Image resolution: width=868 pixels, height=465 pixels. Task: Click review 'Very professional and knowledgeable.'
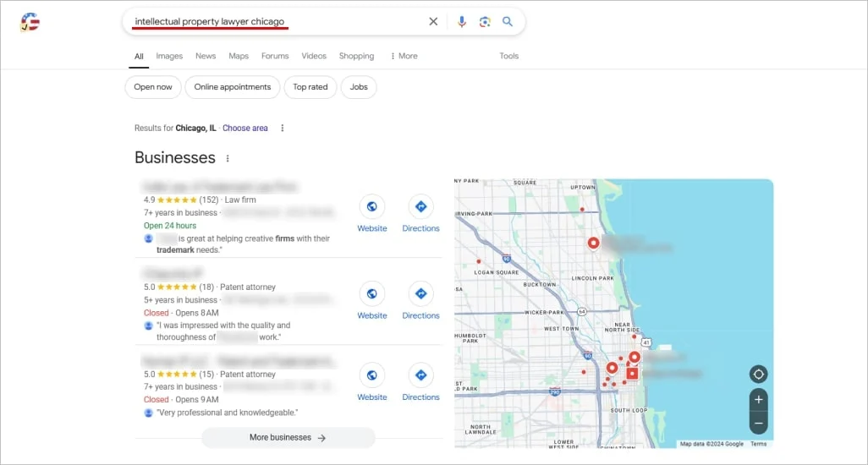coord(227,413)
